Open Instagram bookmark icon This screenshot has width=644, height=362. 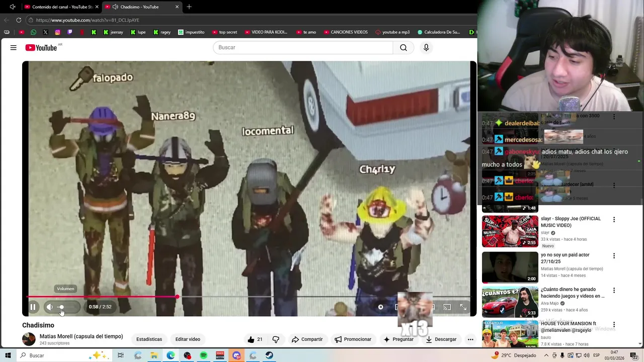pyautogui.click(x=57, y=32)
